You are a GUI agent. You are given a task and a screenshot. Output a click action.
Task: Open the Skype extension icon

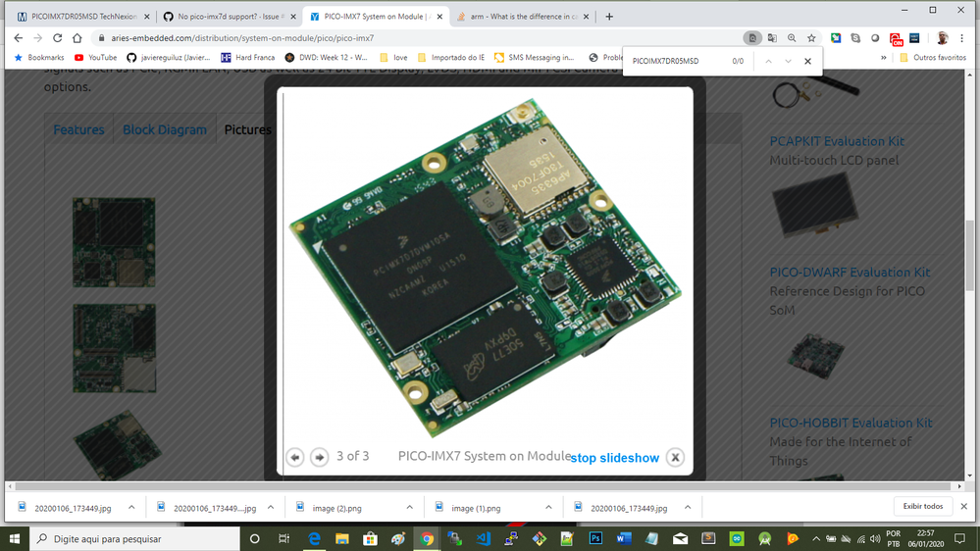click(855, 38)
